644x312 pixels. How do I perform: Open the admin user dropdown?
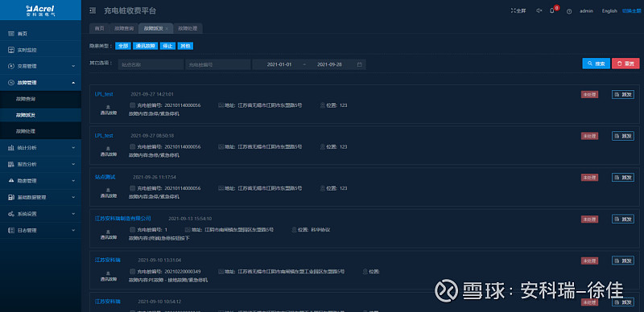pyautogui.click(x=586, y=11)
